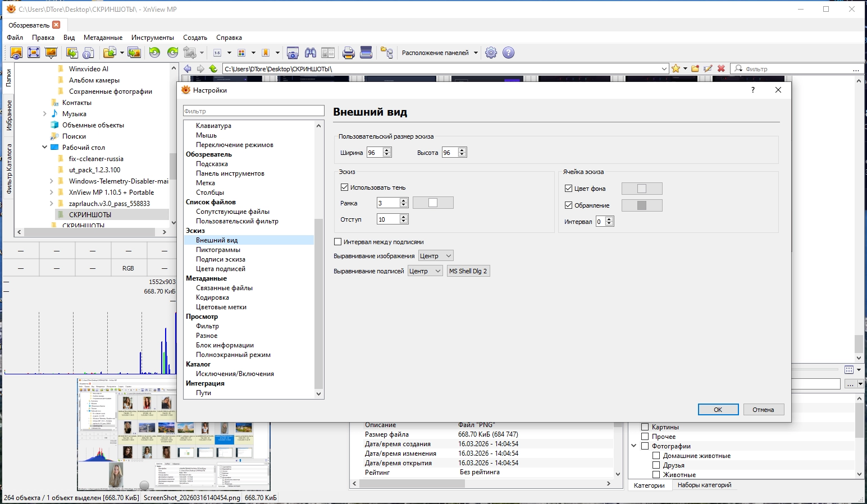
Task: Click the blue help question icon
Action: (x=508, y=53)
